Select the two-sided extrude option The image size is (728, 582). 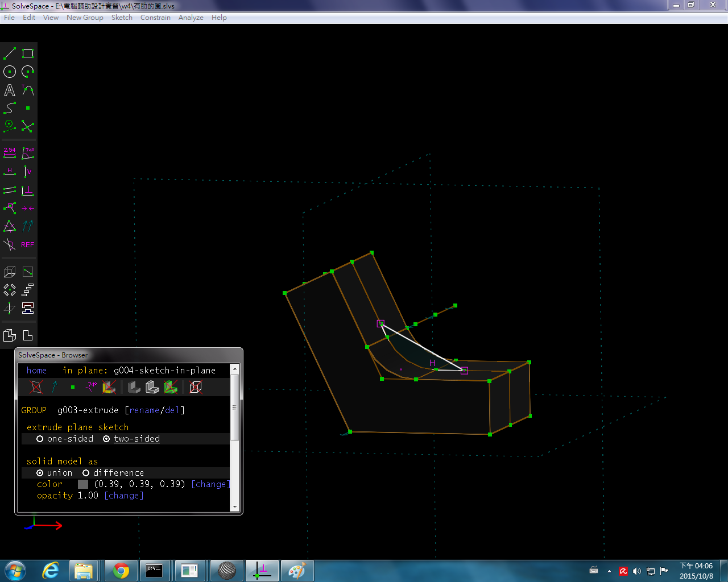pos(131,439)
